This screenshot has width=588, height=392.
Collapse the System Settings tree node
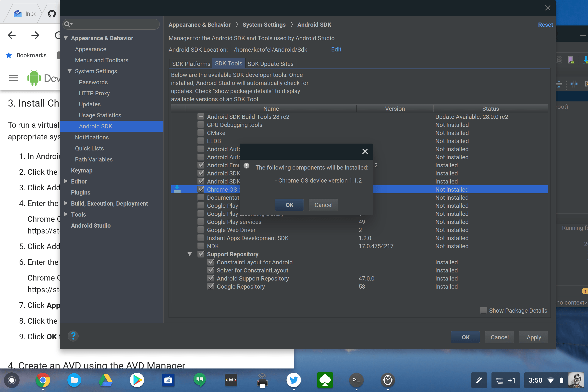click(70, 71)
